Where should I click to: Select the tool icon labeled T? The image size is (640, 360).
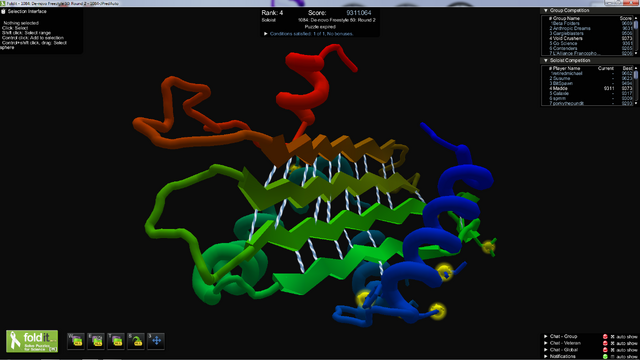pos(116,341)
